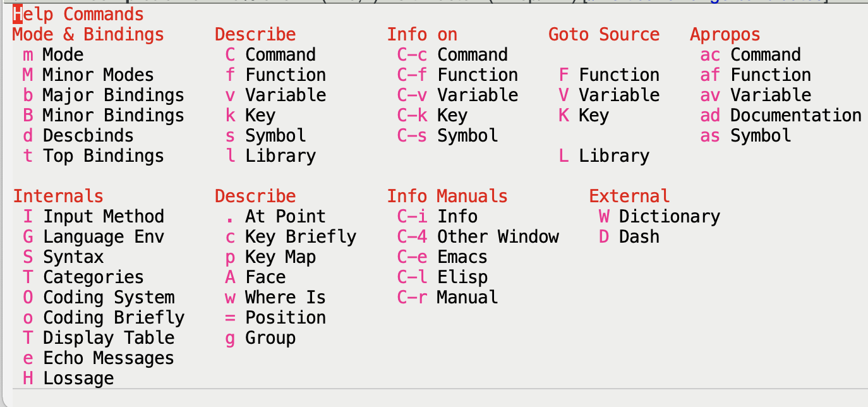868x407 pixels.
Task: Click Major Bindings under Mode & Bindings
Action: (x=112, y=95)
